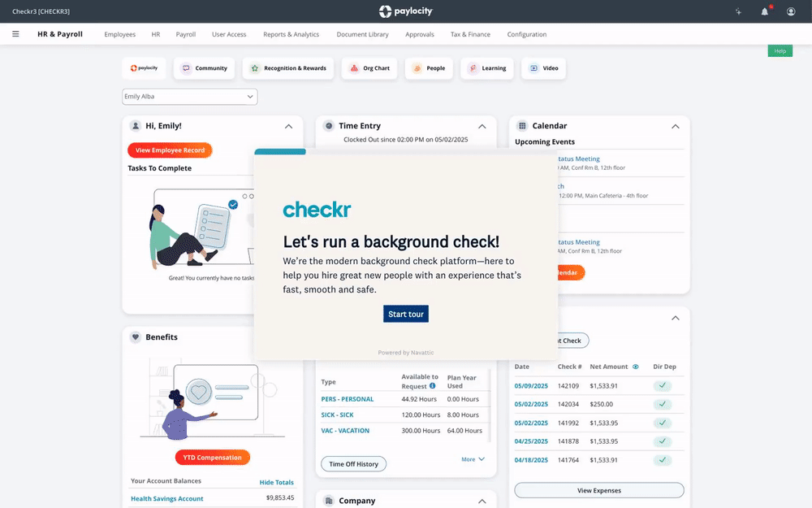Open the Payroll menu

(185, 34)
